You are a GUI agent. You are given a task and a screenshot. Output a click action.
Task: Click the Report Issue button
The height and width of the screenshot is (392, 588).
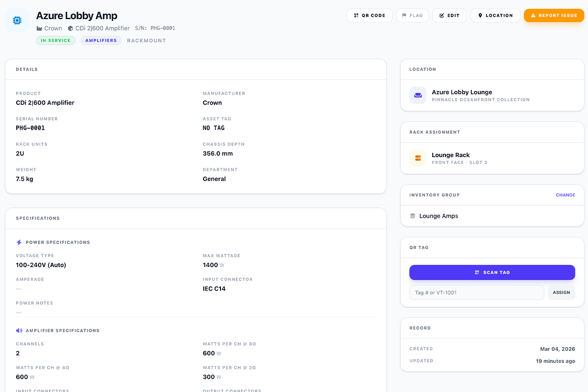coord(554,15)
